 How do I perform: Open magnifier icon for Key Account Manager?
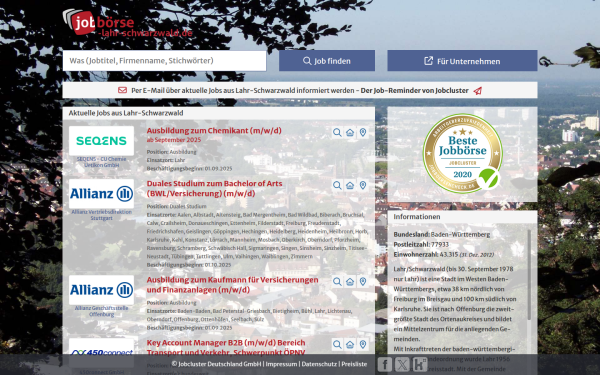pos(337,344)
